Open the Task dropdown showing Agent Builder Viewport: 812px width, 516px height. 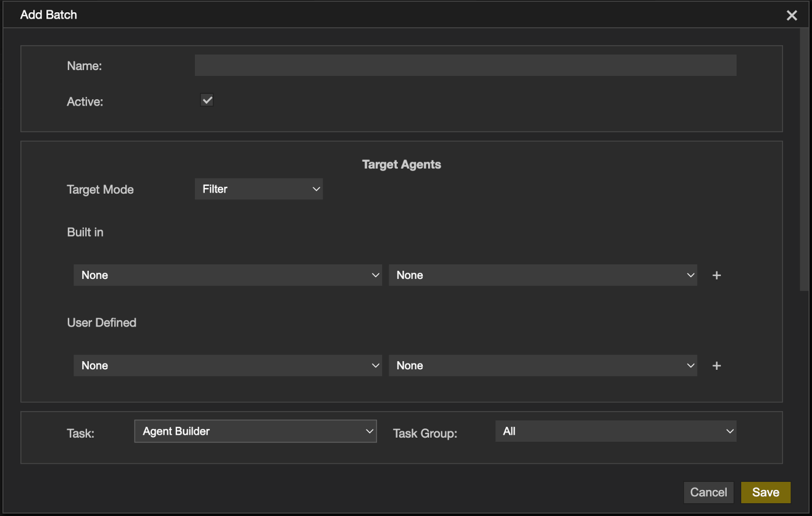pyautogui.click(x=256, y=431)
